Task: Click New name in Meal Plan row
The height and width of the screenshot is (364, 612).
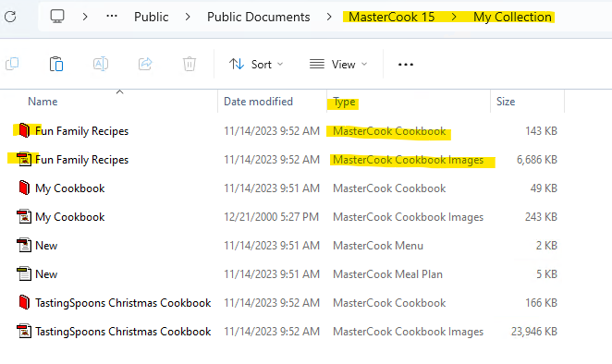Action: point(46,274)
